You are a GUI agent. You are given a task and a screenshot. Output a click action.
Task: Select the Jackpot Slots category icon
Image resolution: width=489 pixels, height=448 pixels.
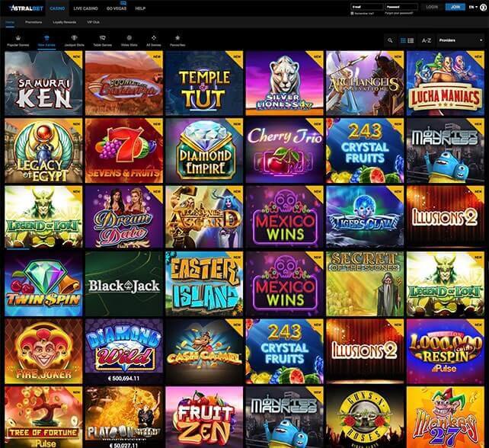[x=74, y=38]
